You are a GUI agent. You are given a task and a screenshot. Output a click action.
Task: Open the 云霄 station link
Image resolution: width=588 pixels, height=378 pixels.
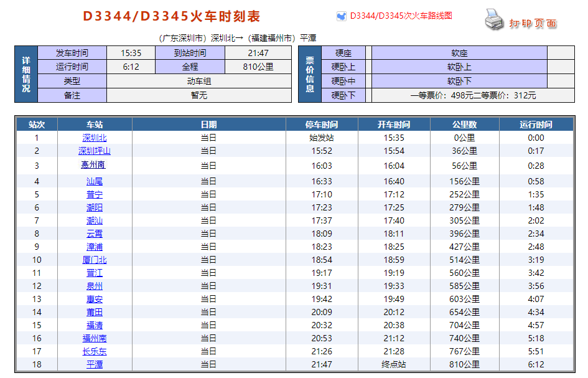click(95, 234)
